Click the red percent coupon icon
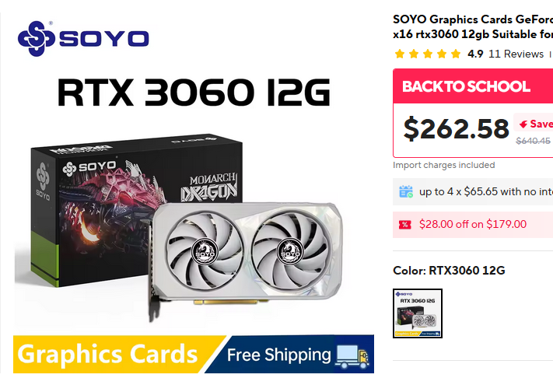The image size is (553, 392). 405,225
